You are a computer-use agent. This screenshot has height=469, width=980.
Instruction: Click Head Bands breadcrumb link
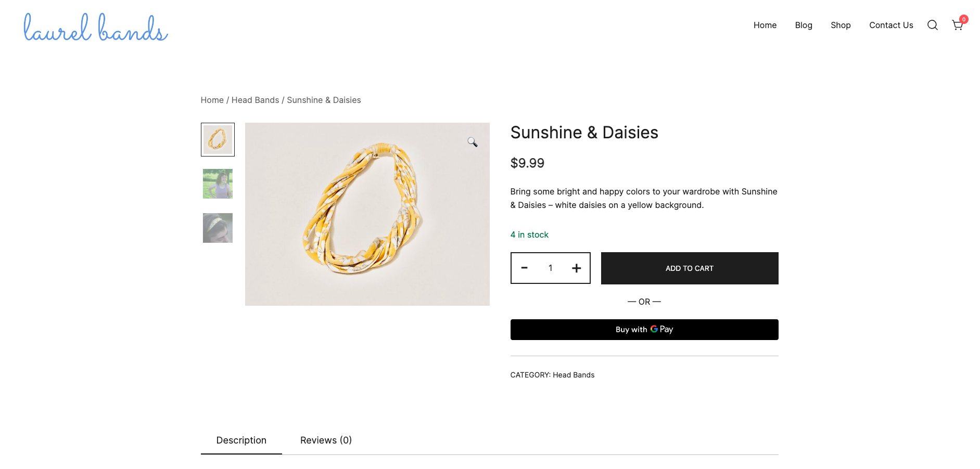click(255, 100)
